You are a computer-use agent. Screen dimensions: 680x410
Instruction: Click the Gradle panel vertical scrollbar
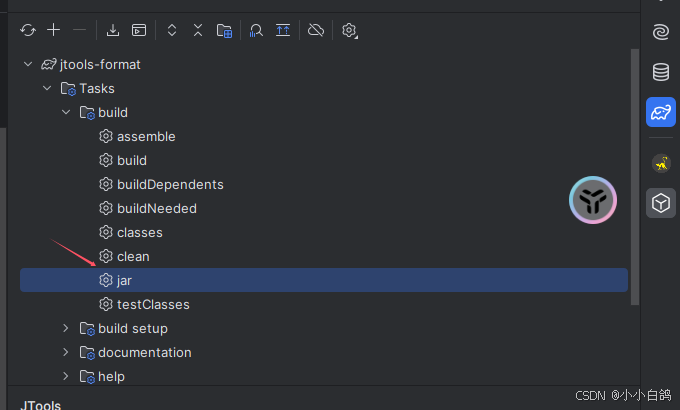[635, 177]
